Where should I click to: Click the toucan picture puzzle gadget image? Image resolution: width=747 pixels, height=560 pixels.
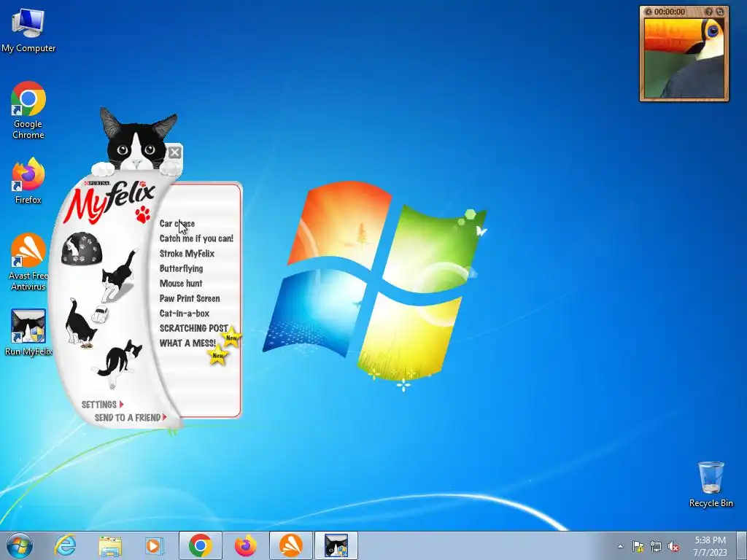684,58
